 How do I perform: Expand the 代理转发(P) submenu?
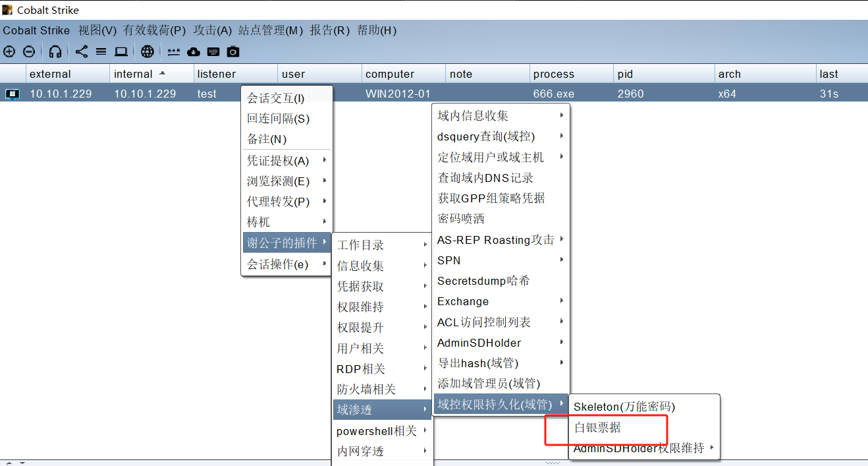coord(287,202)
